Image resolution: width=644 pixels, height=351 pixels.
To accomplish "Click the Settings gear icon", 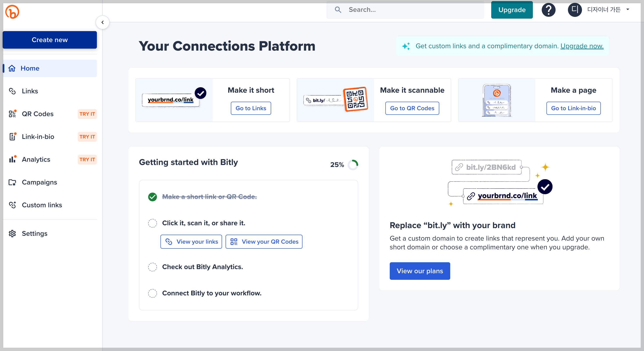I will point(12,233).
